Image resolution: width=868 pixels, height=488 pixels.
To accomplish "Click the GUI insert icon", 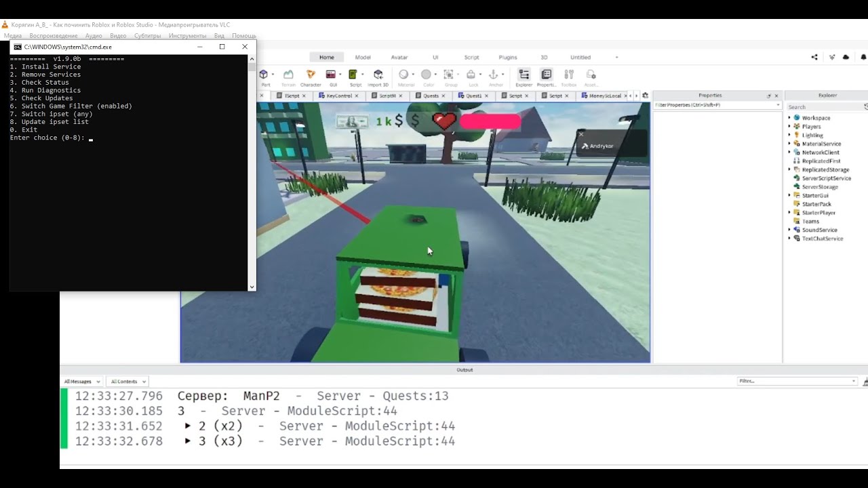I will [x=332, y=75].
